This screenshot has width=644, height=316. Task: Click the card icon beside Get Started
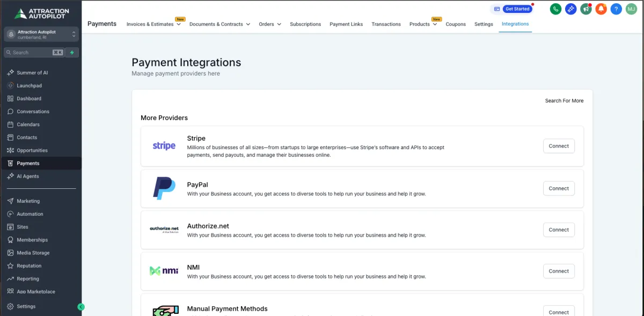tap(497, 9)
